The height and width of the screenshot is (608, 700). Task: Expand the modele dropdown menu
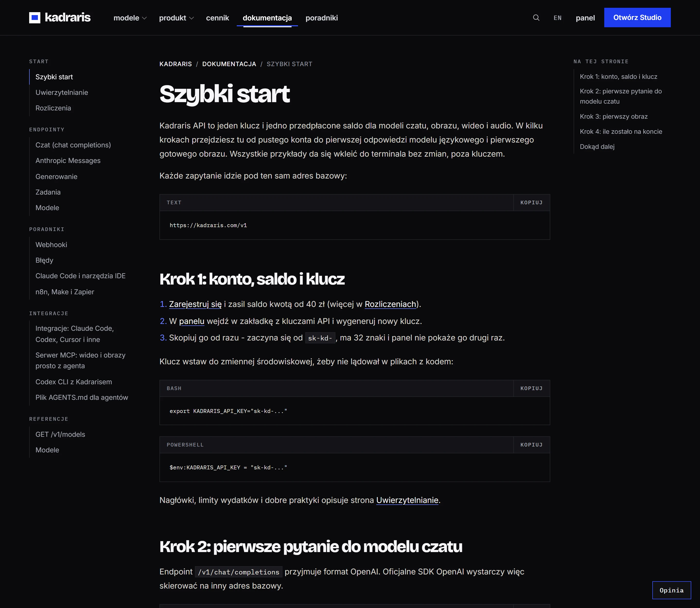point(130,18)
